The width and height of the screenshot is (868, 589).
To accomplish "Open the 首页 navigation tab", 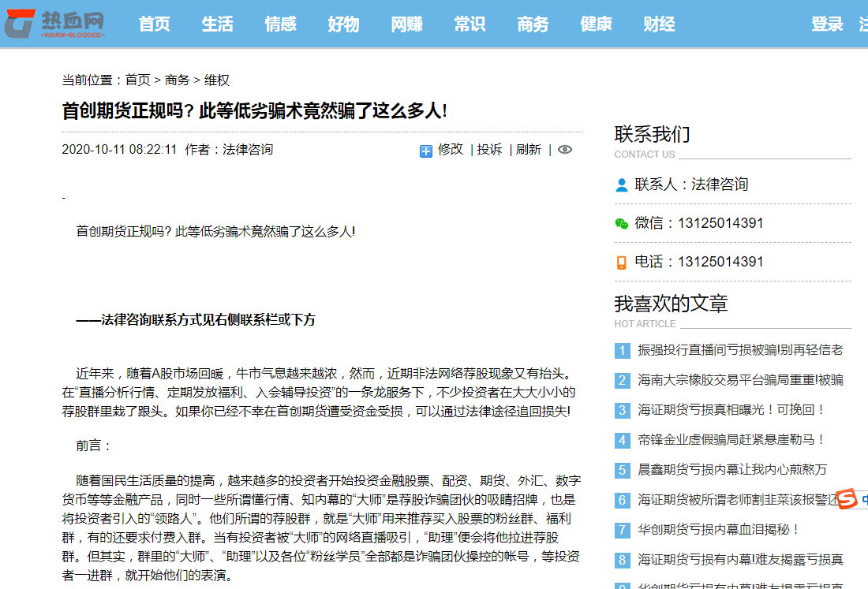I will 154,24.
